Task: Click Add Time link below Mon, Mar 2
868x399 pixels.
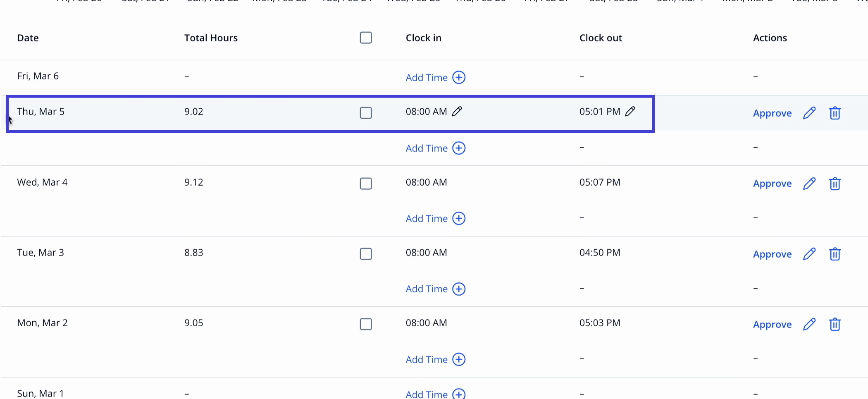Action: click(427, 360)
